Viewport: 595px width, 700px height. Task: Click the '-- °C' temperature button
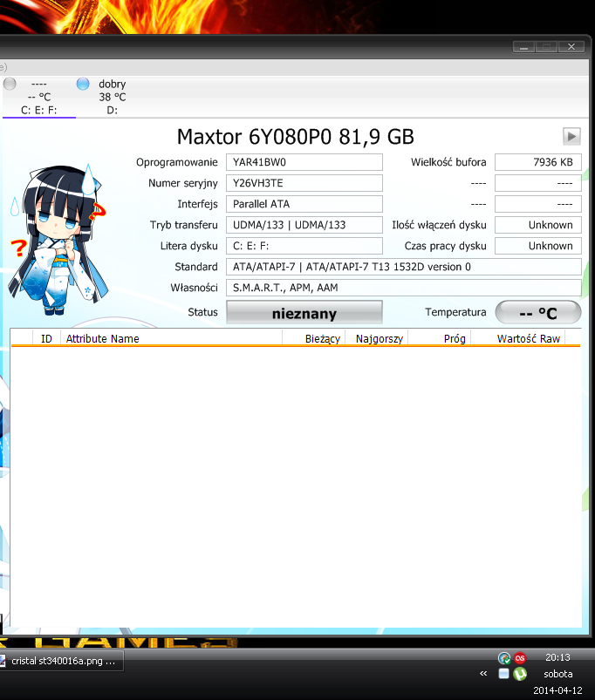(537, 312)
